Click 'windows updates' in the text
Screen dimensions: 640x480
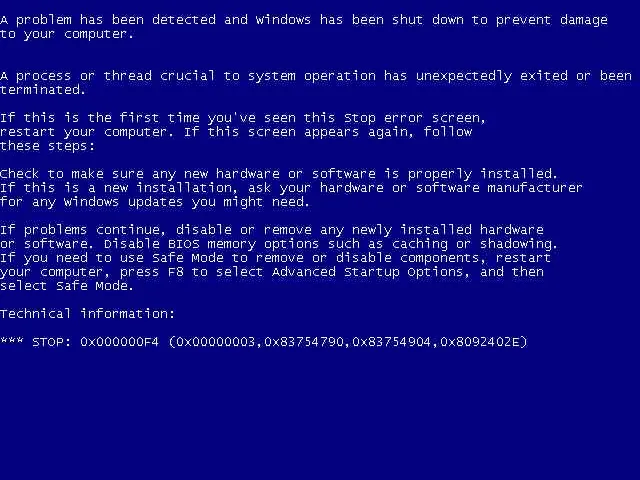(x=123, y=202)
